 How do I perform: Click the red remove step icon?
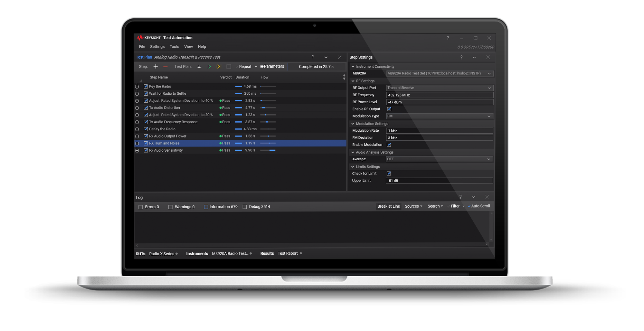click(x=165, y=67)
